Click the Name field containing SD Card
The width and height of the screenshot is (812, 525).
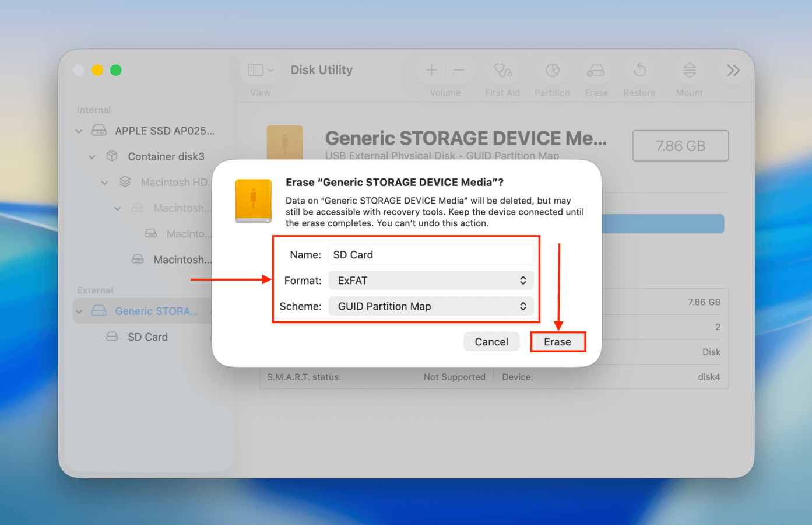(431, 254)
